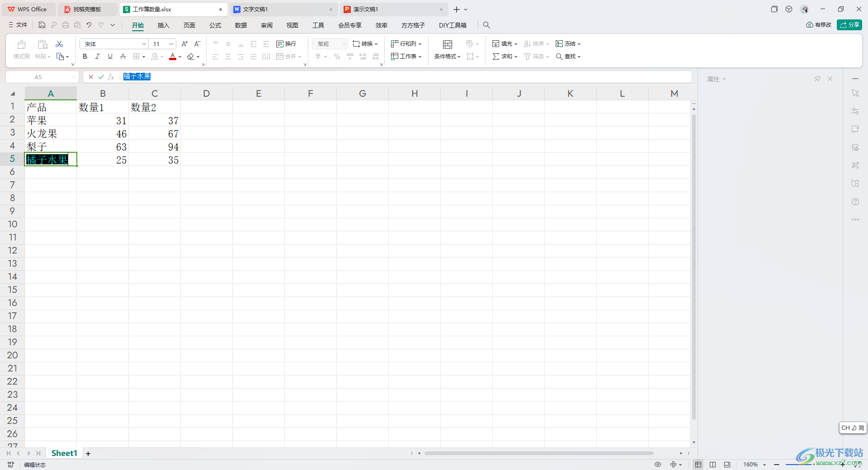This screenshot has width=868, height=470.
Task: Click the conditional formatting 条件格式 icon
Action: [447, 44]
